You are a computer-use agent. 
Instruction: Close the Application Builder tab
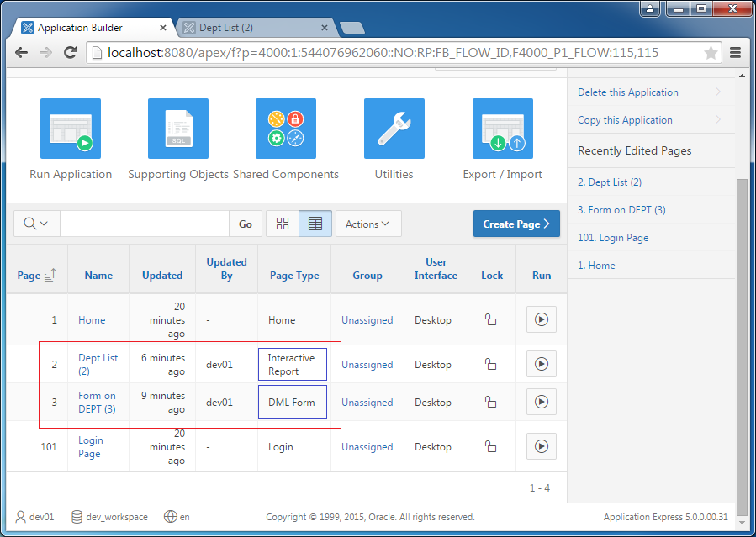(163, 28)
